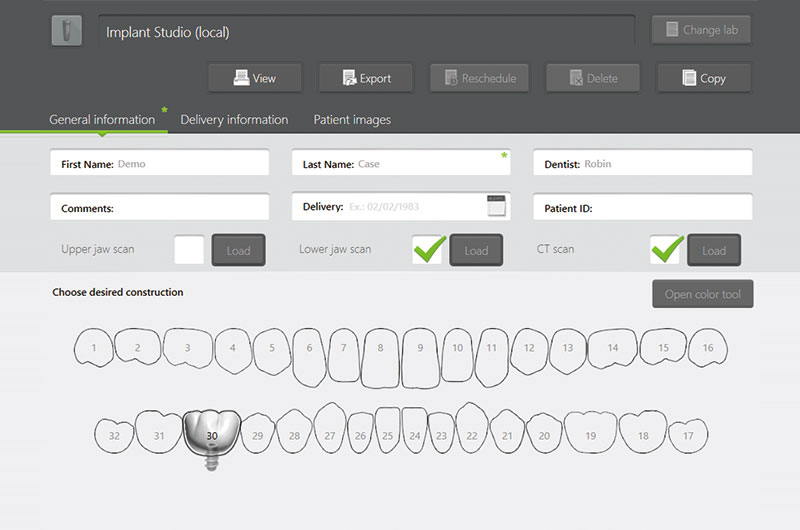Viewport: 800px width, 530px height.
Task: Select tooth 2 in upper arch
Action: 137,347
